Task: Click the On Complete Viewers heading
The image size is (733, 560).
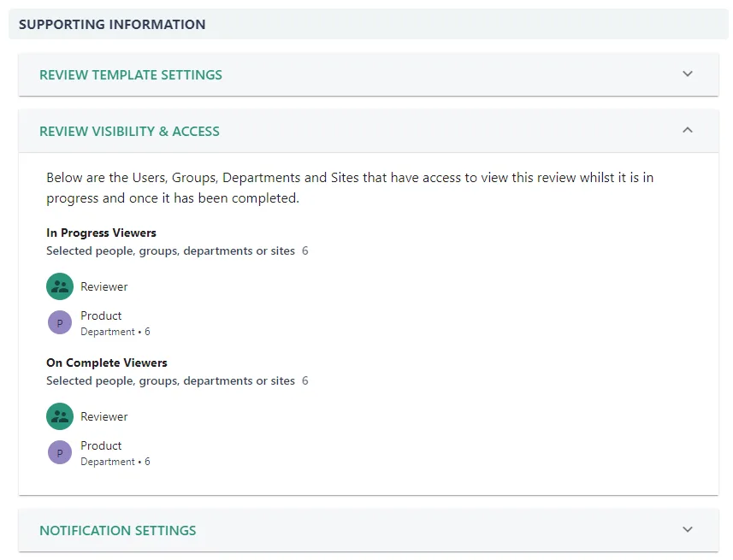Action: pyautogui.click(x=107, y=363)
